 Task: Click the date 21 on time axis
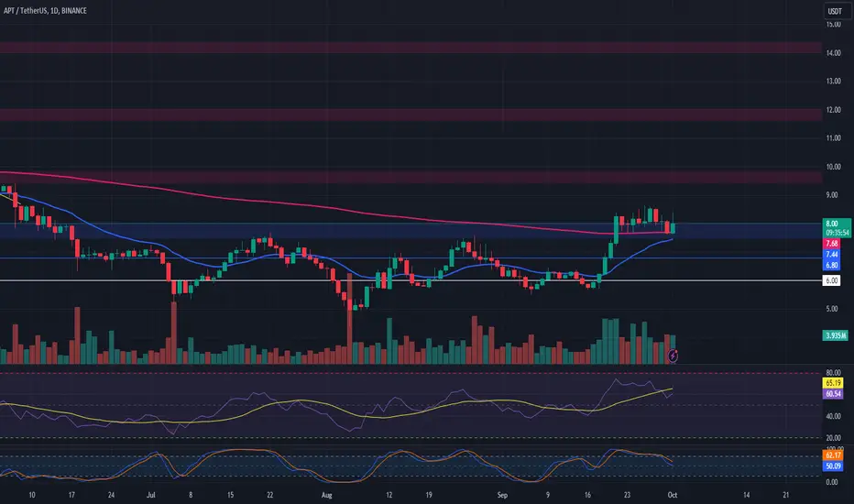(786, 495)
